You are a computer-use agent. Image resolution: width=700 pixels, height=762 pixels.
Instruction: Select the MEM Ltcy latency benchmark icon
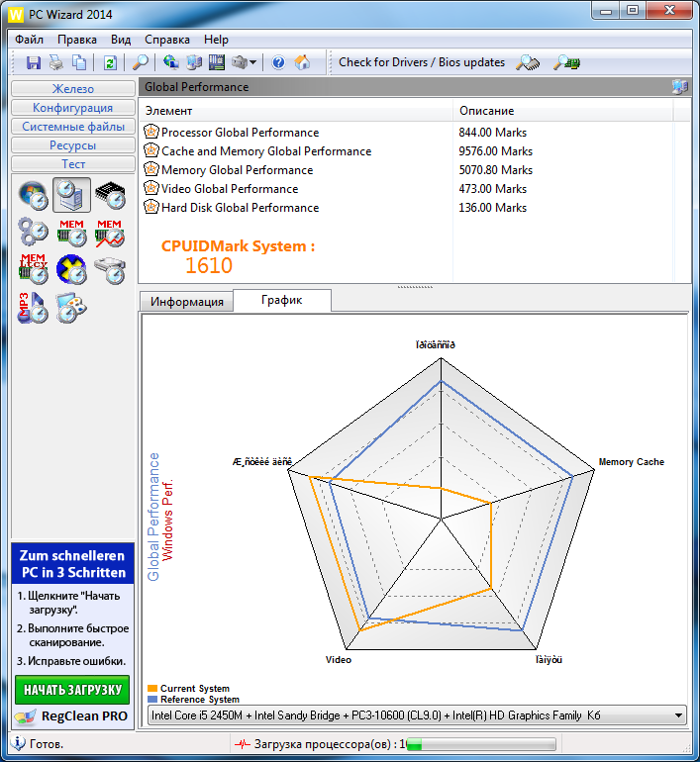33,269
